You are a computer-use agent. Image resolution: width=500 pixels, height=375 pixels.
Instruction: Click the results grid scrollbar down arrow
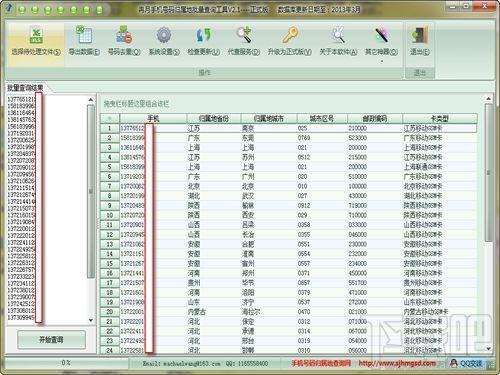pyautogui.click(x=488, y=349)
